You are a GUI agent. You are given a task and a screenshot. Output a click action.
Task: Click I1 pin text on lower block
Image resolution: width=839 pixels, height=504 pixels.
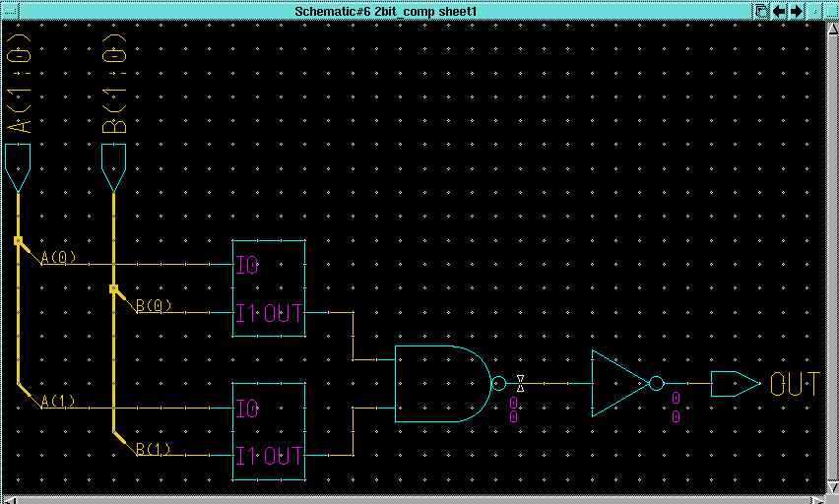246,457
